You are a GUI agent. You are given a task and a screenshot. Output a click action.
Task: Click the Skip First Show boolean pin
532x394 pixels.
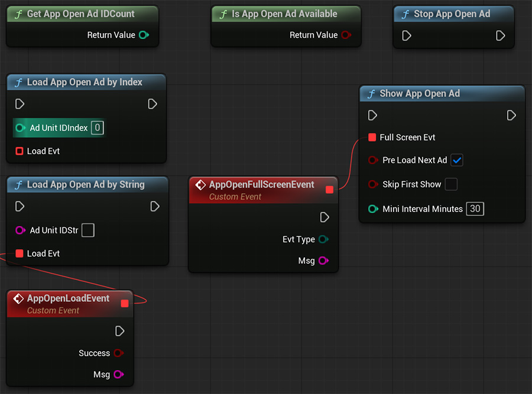[373, 184]
